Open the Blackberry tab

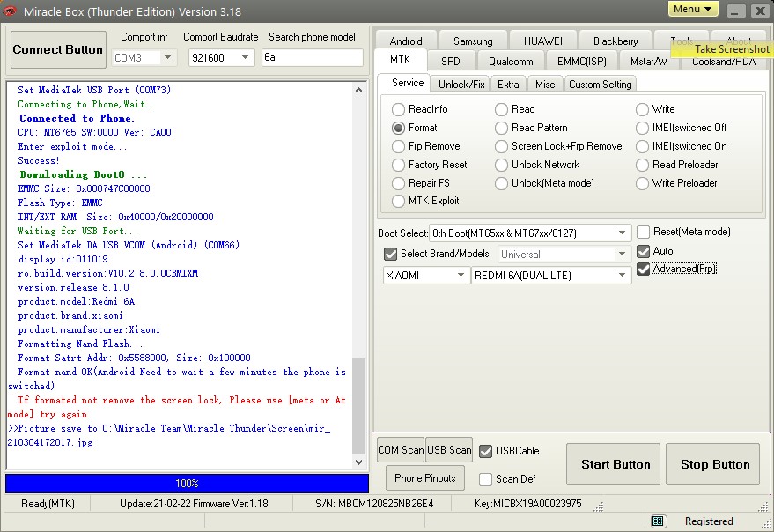[616, 41]
